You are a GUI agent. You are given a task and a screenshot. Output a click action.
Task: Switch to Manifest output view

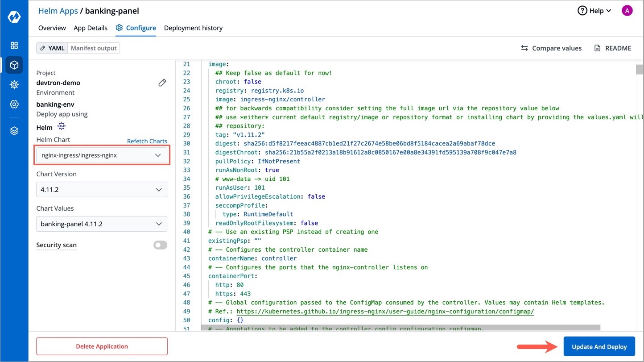pos(94,48)
